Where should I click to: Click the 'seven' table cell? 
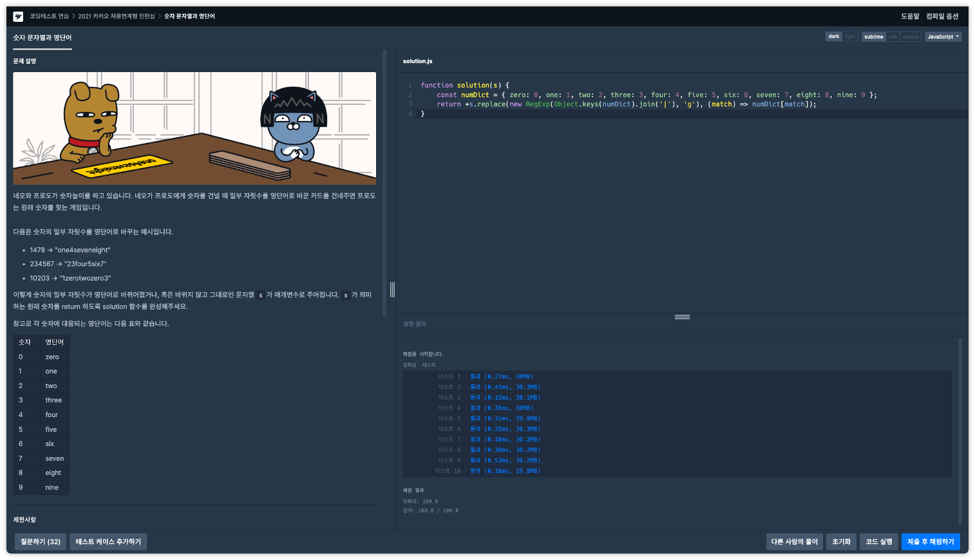(55, 458)
